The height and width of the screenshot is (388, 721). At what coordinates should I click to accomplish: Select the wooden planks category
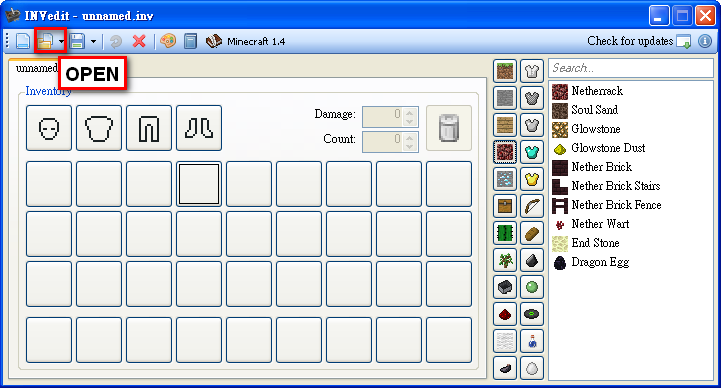point(505,125)
